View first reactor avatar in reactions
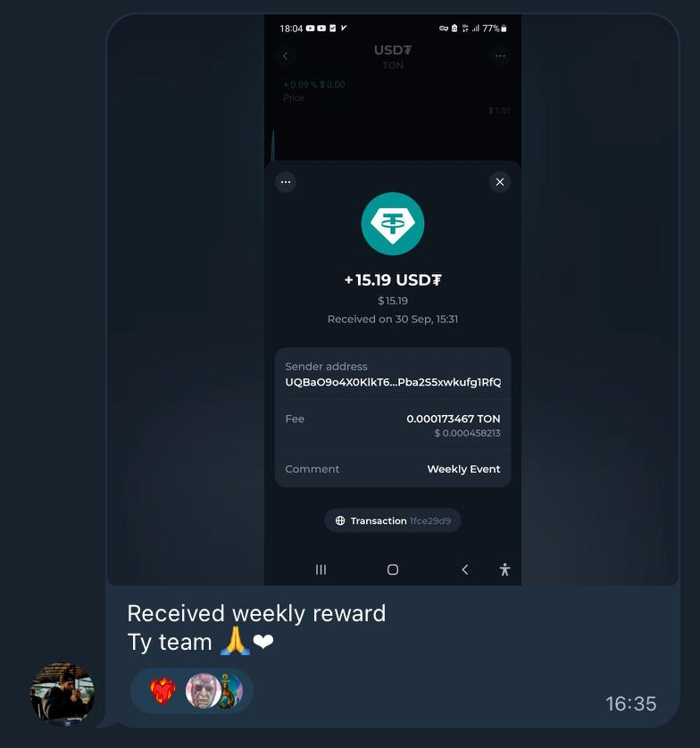This screenshot has width=700, height=748. 203,690
